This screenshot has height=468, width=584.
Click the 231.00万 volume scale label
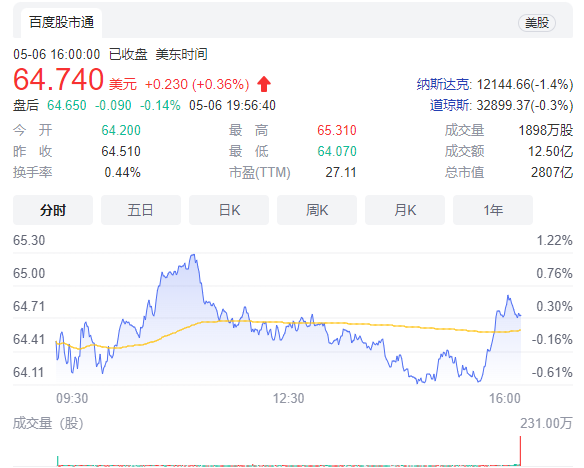[546, 423]
